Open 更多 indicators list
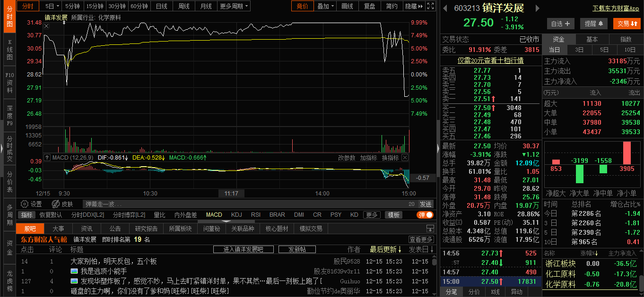Screen dimensions: 644x297 [x=372, y=215]
